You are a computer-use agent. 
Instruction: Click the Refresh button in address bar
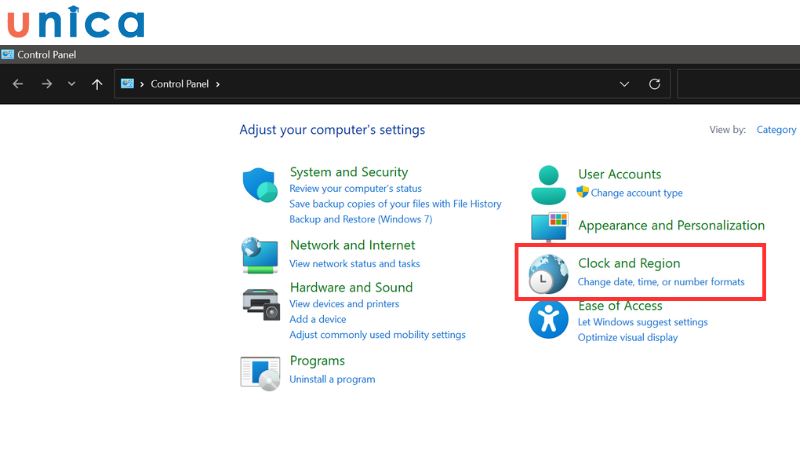point(655,84)
